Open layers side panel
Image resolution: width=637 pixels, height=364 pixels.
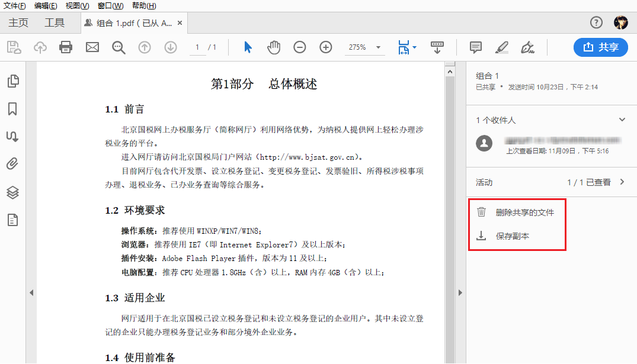12,192
